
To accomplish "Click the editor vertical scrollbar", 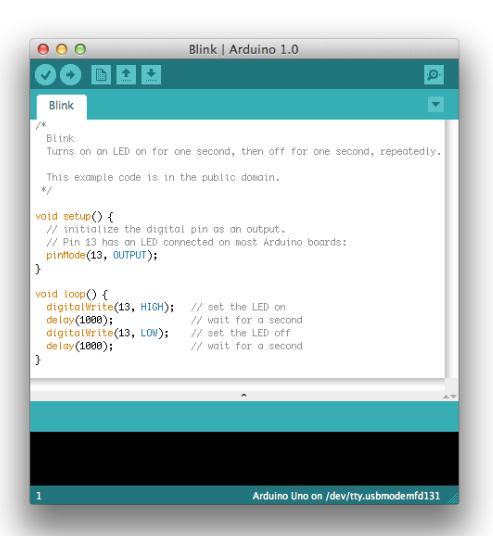I will (x=451, y=249).
